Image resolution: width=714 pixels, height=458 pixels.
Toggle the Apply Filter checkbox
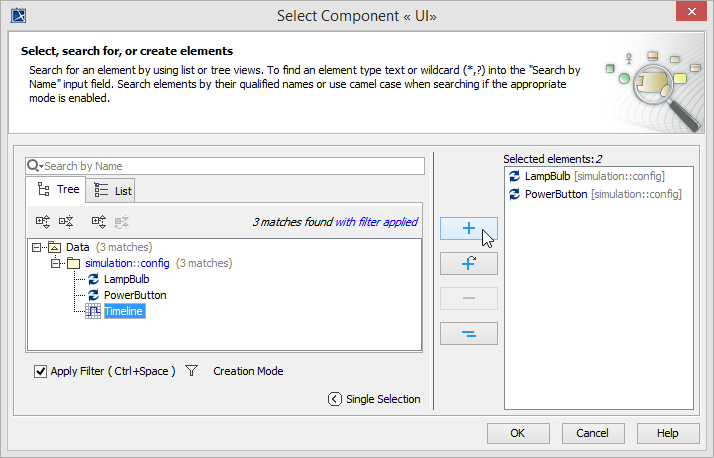tap(41, 371)
